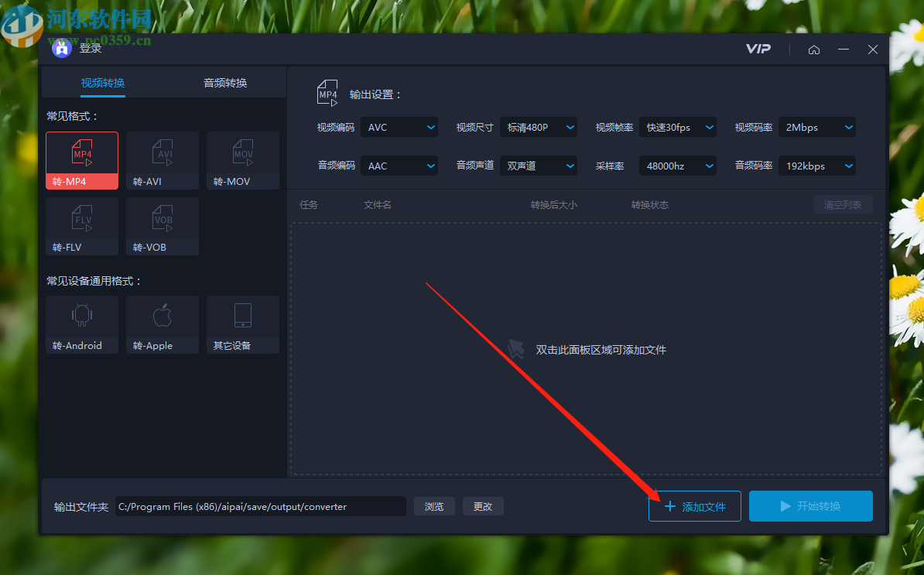Open the 视频编码 AVC dropdown
This screenshot has height=575, width=924.
pyautogui.click(x=399, y=127)
